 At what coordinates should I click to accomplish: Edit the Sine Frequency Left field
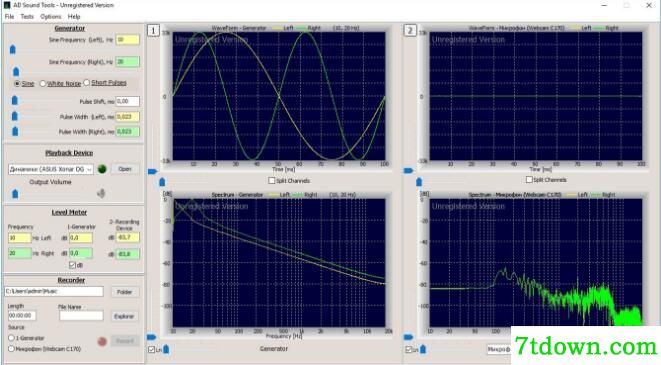click(127, 40)
